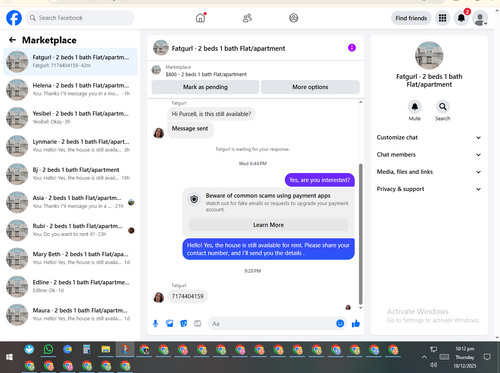
Task: Click the $800 Marketplace listing link
Action: tap(206, 74)
